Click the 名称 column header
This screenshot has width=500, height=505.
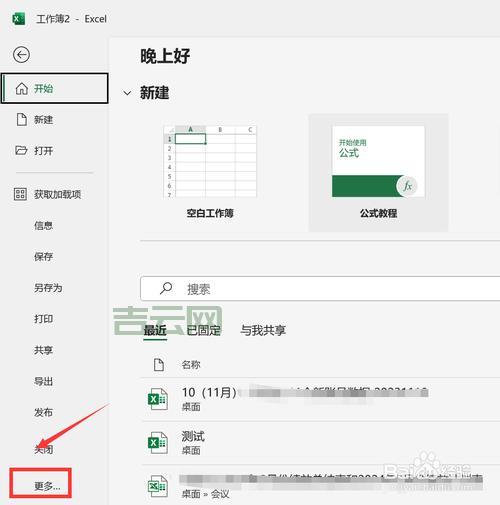pyautogui.click(x=191, y=365)
